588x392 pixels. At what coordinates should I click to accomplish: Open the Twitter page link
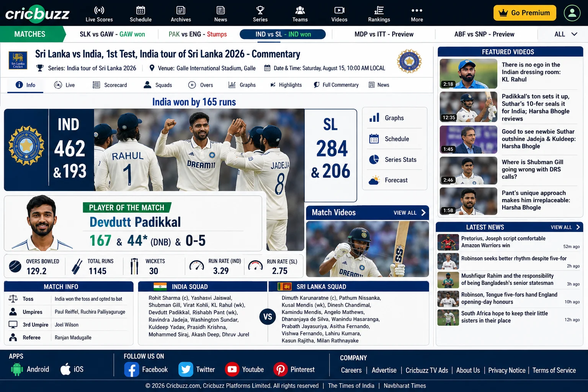(197, 369)
